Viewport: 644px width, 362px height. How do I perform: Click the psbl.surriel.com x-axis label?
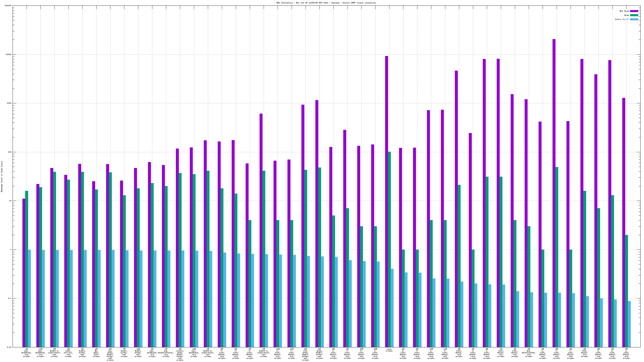coord(68,352)
